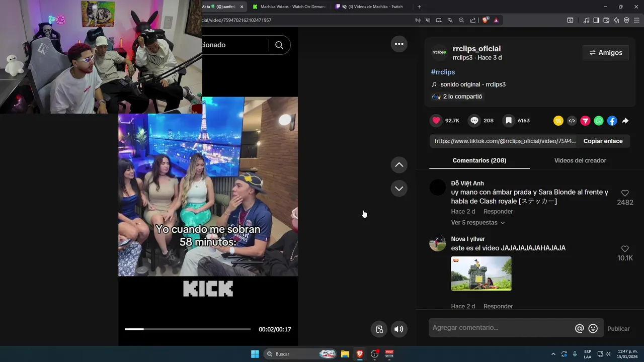Like Đỗ Việt Anh's comment

coord(625,193)
